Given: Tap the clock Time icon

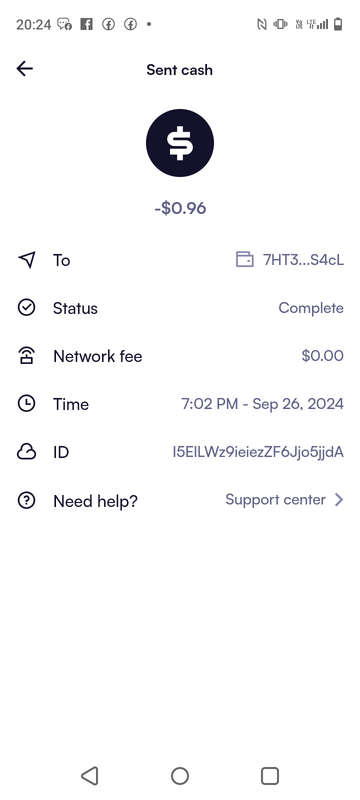Looking at the screenshot, I should click(x=27, y=404).
